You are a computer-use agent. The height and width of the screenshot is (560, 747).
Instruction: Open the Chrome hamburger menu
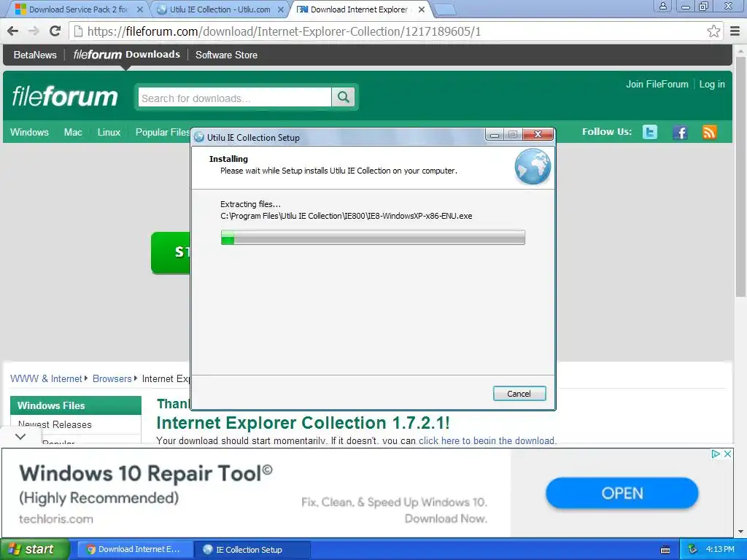click(x=735, y=31)
